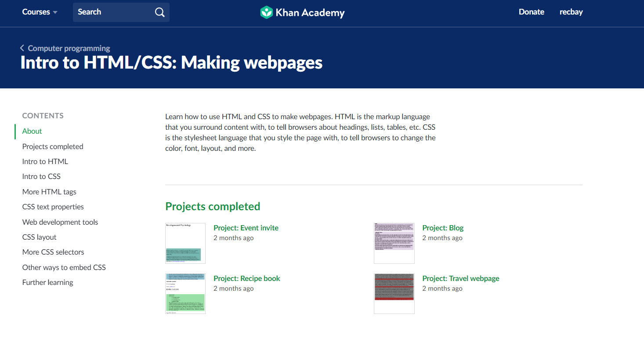Click the search magnifier icon

(160, 12)
